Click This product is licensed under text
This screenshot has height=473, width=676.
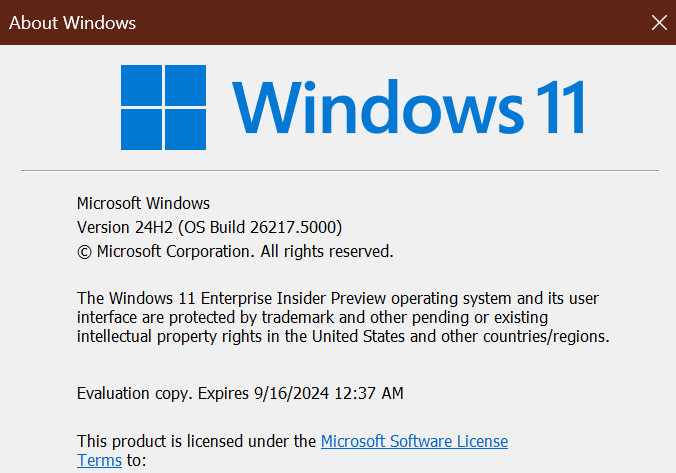(x=196, y=441)
